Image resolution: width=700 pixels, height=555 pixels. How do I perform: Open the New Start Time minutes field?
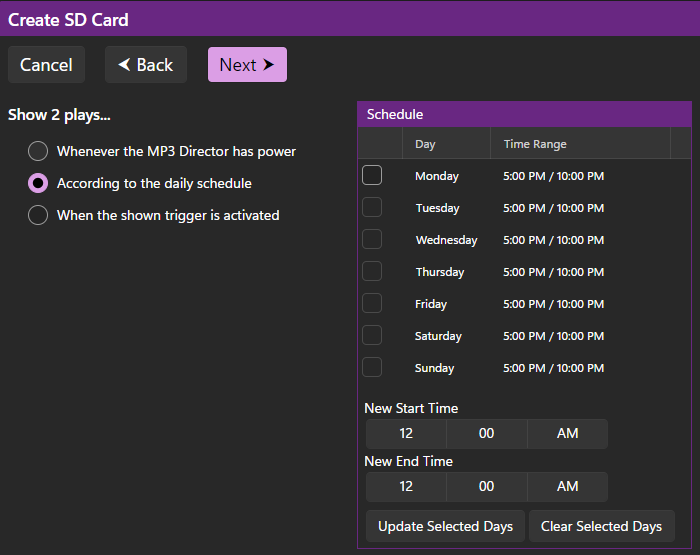486,434
